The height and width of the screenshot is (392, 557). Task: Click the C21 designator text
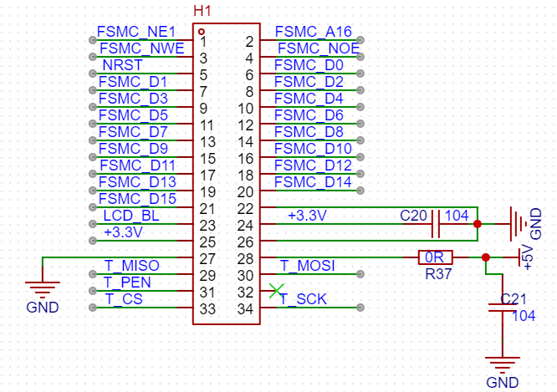coord(514,299)
